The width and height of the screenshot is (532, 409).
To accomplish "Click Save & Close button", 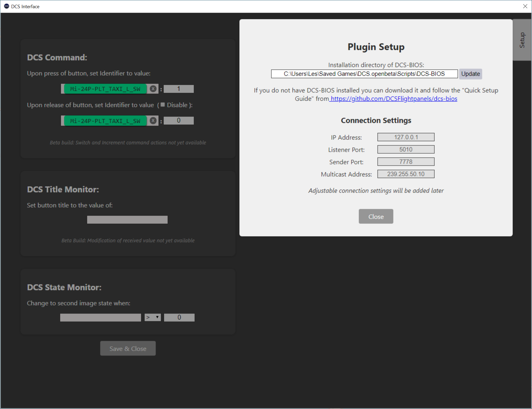I will [128, 348].
